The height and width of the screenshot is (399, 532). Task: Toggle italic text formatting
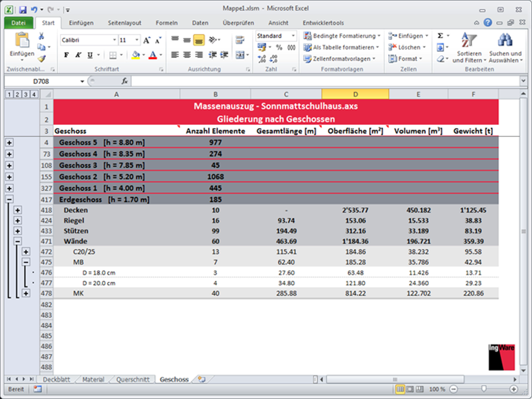tap(78, 55)
